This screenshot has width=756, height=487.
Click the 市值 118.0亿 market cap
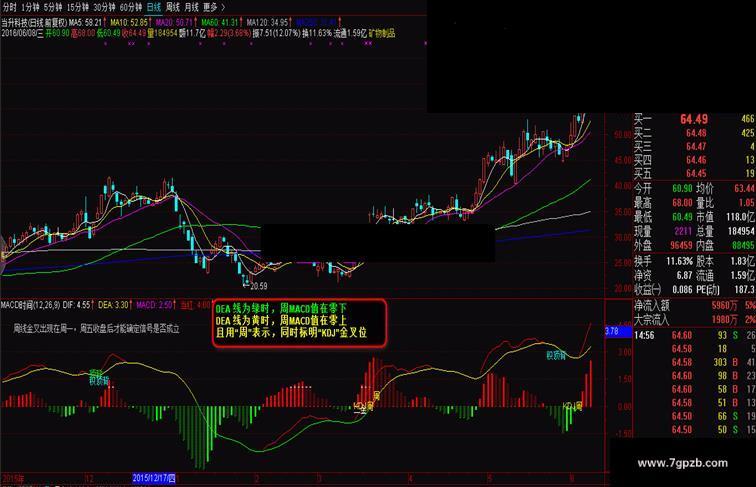click(726, 217)
